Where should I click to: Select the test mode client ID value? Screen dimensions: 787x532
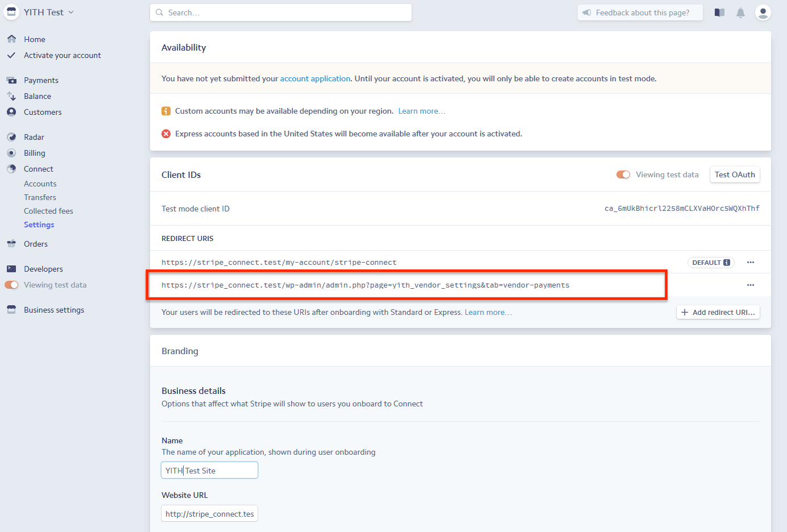click(x=682, y=209)
